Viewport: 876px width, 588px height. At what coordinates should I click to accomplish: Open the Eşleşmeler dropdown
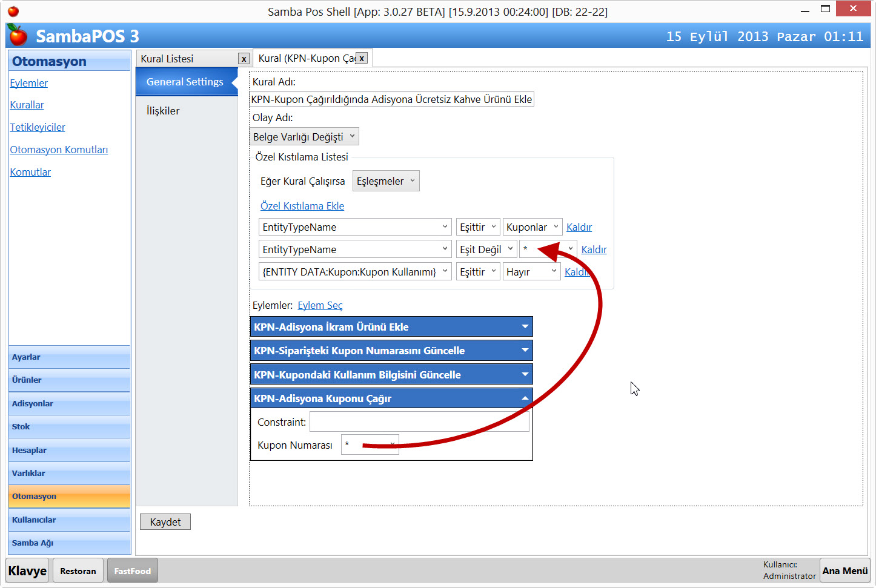[385, 181]
